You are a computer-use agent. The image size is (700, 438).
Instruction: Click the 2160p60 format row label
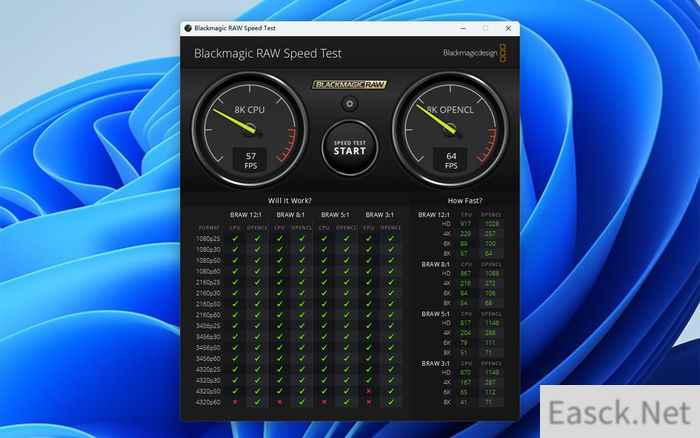click(x=208, y=315)
